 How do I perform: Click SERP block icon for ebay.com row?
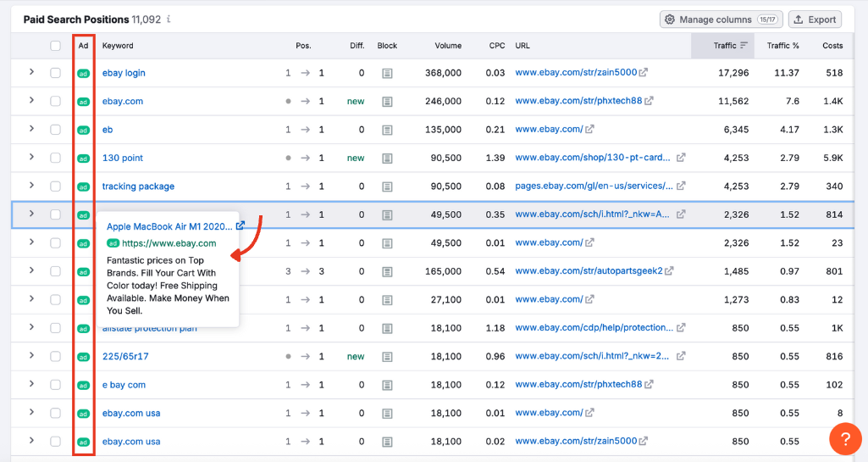pos(387,102)
